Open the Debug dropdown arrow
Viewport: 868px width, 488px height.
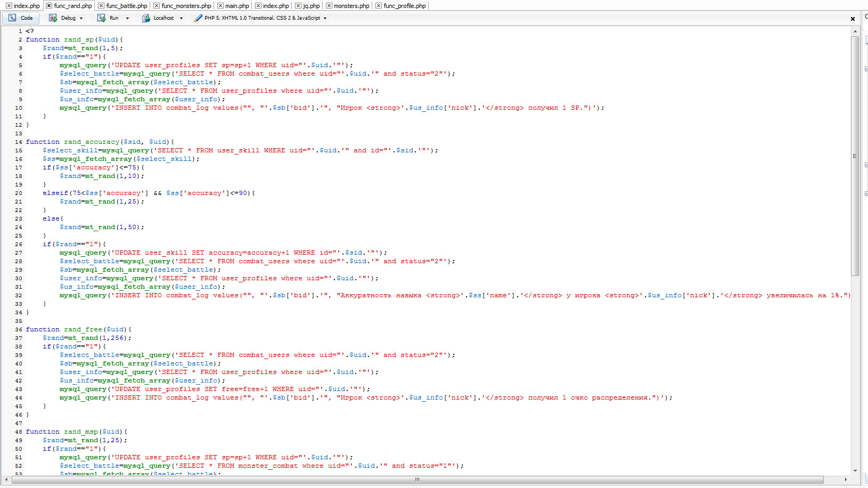(x=81, y=18)
